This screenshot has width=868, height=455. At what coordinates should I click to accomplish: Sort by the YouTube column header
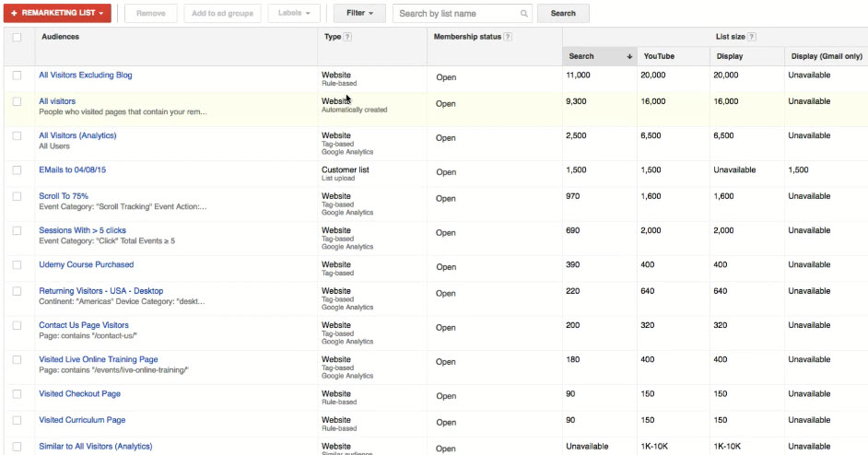[659, 56]
